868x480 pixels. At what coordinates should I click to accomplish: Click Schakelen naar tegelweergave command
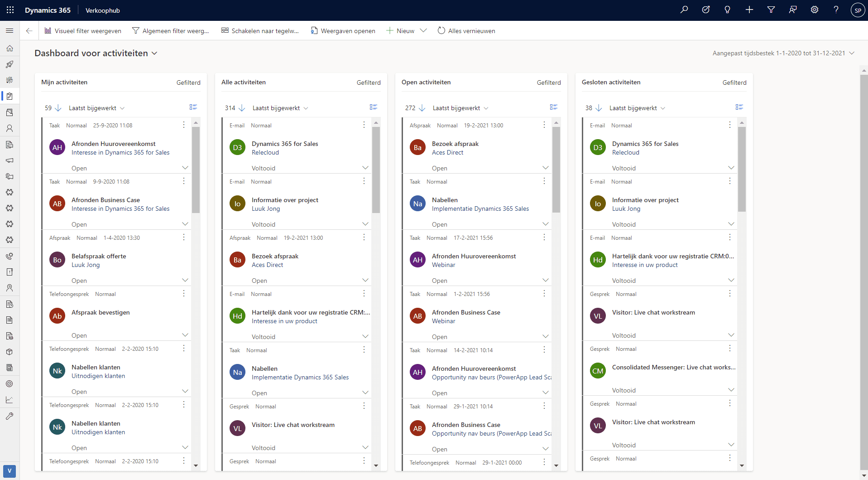click(260, 31)
